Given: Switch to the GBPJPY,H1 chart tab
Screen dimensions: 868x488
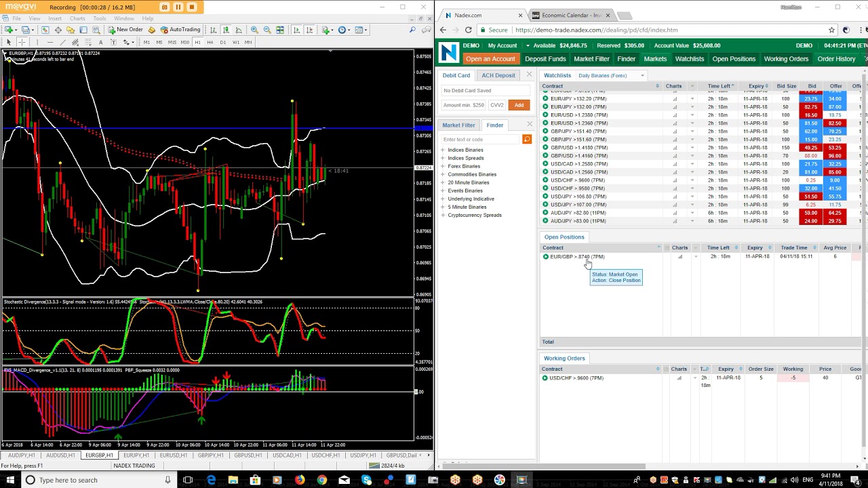Looking at the screenshot, I should pos(211,455).
